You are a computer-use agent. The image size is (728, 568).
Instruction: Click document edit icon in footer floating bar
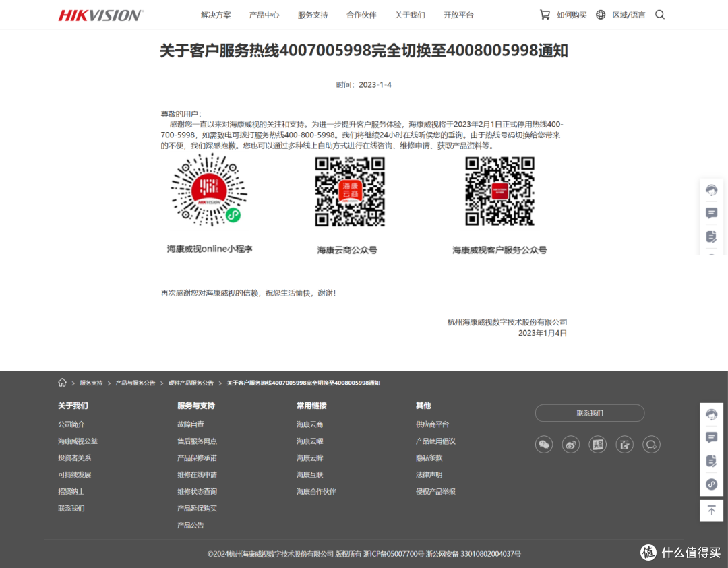711,461
